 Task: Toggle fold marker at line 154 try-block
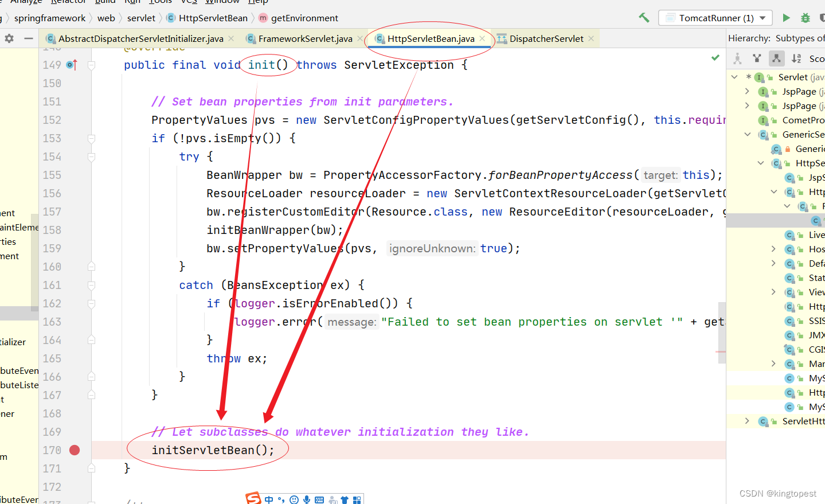91,157
